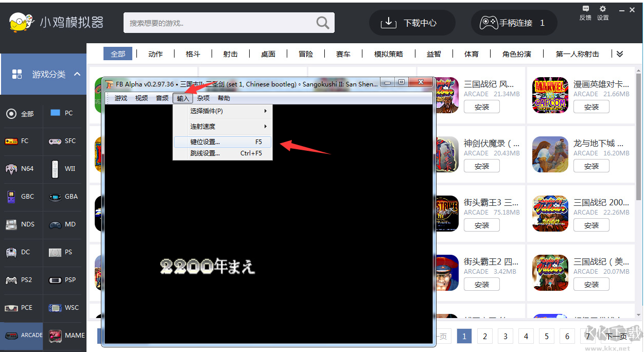This screenshot has height=352, width=644.
Task: Open 帮助 menu in FB Alpha
Action: [x=224, y=98]
